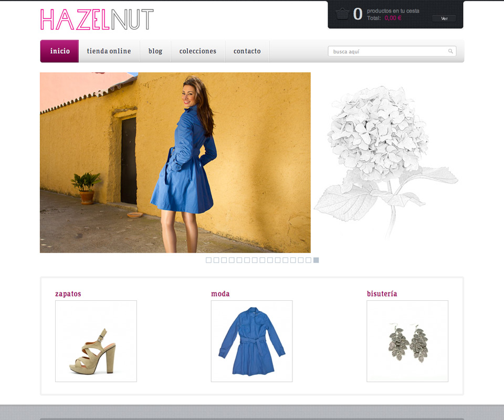Screen dimensions: 504x420
Task: Click the Ver button in the cart
Action: point(444,18)
